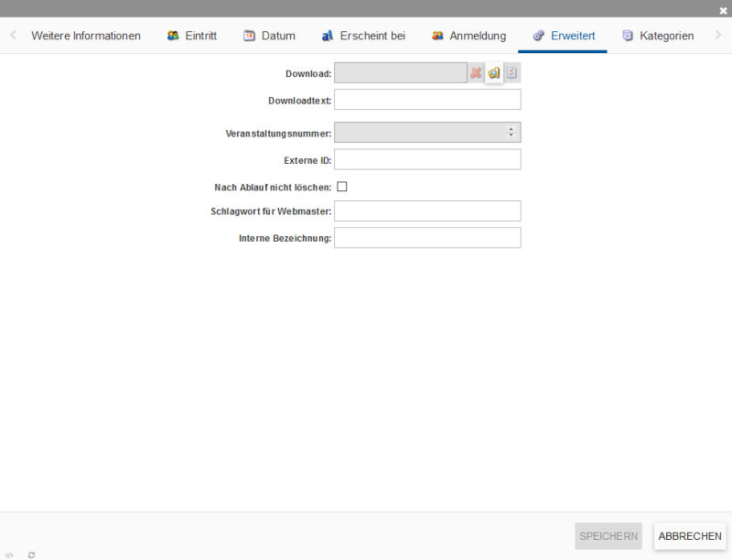Enable Nach Ablauf nicht löschen checkbox
This screenshot has height=560, width=732.
pos(342,187)
